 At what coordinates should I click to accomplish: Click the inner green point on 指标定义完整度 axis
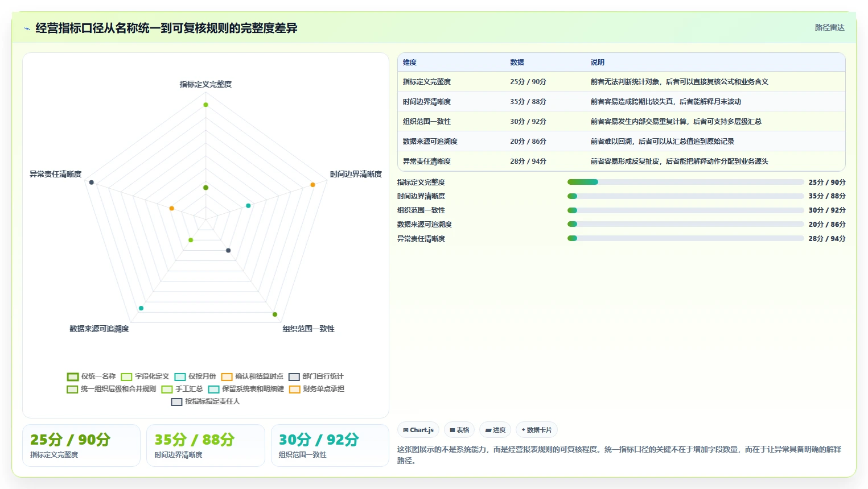205,188
